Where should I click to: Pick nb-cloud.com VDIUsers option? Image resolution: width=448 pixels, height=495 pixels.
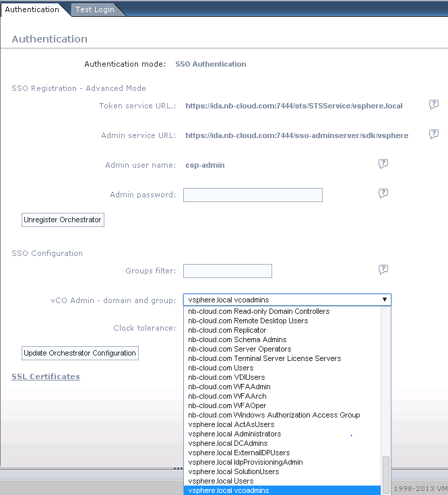coord(282,377)
